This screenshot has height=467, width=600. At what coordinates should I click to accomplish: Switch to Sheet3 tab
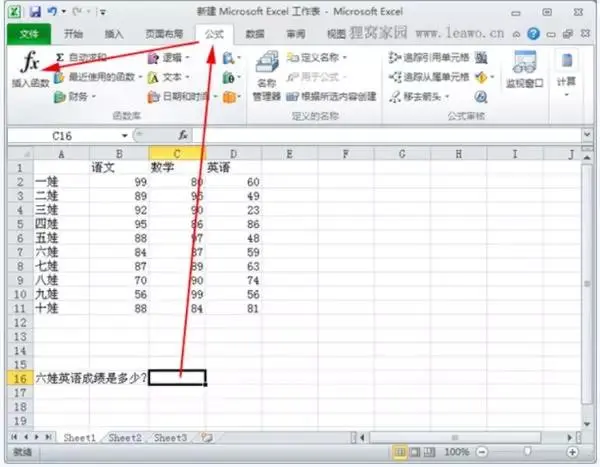click(x=170, y=438)
